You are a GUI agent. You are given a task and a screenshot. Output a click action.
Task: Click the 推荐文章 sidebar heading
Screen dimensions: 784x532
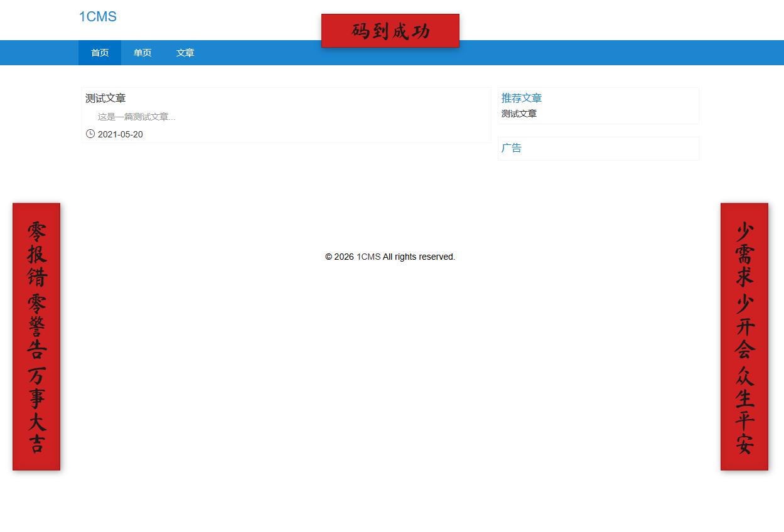click(x=522, y=98)
